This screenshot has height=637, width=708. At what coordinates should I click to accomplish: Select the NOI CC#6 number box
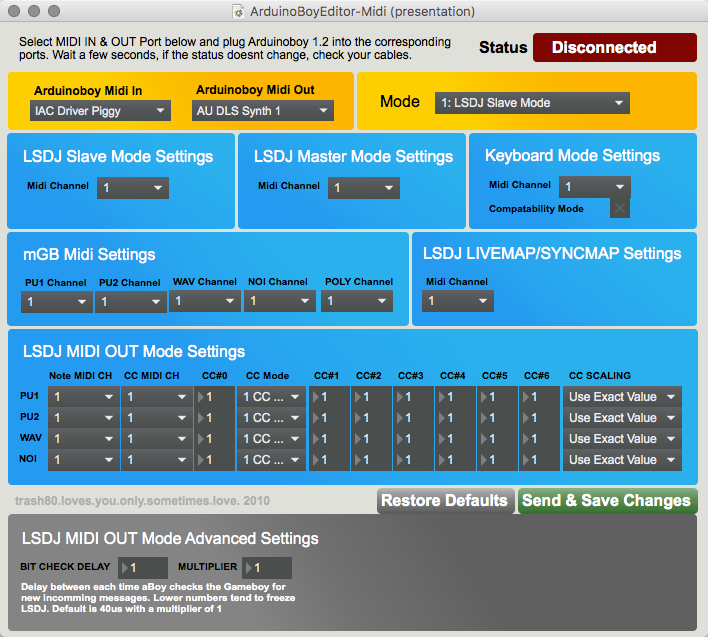point(539,460)
